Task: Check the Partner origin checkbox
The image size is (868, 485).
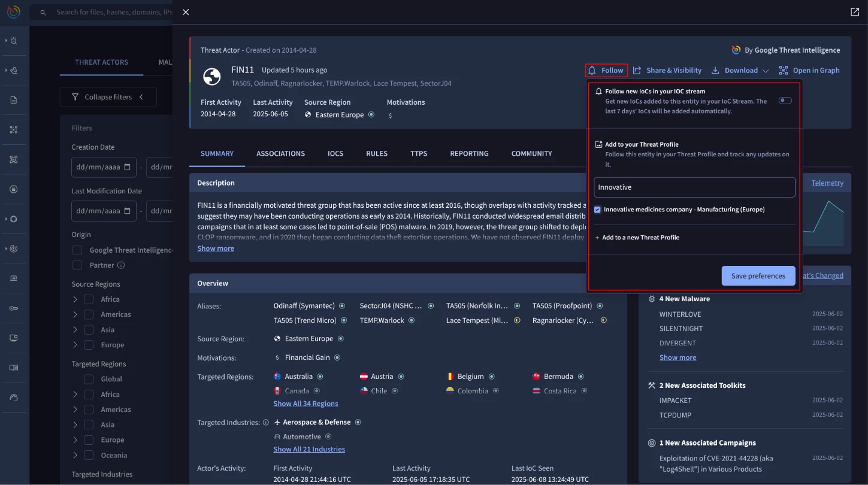Action: (x=77, y=265)
